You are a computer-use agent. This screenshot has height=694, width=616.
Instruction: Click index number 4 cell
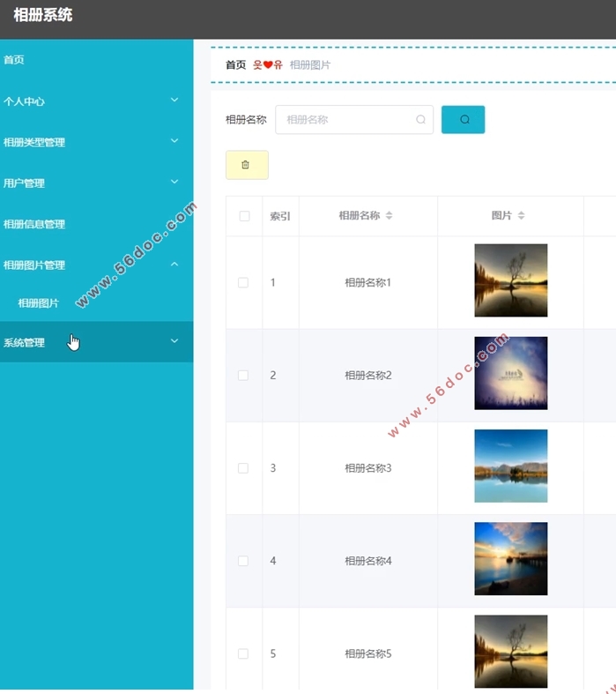click(x=273, y=561)
